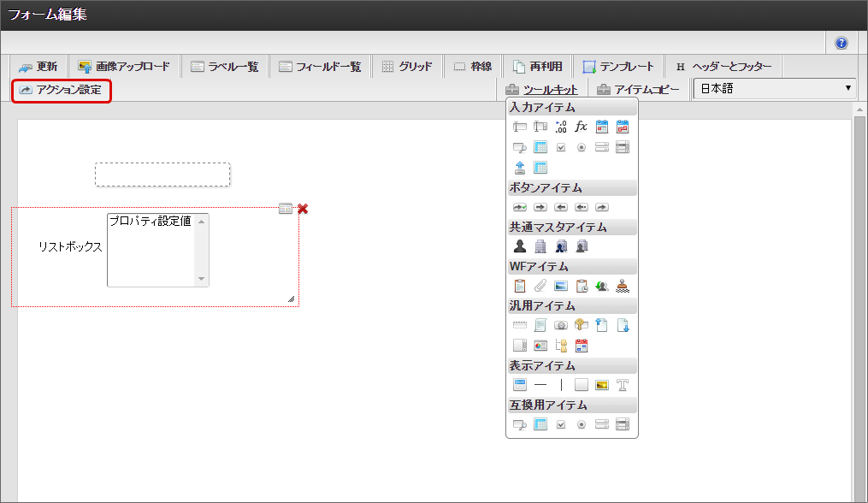The image size is (868, 503).
Task: Click the user (person silhouette) master item
Action: click(520, 246)
